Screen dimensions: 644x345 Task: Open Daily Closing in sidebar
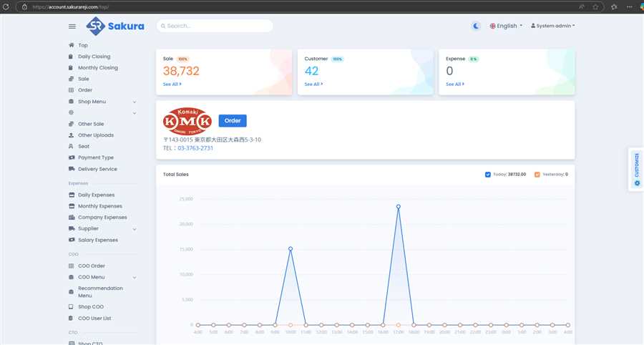tap(94, 57)
